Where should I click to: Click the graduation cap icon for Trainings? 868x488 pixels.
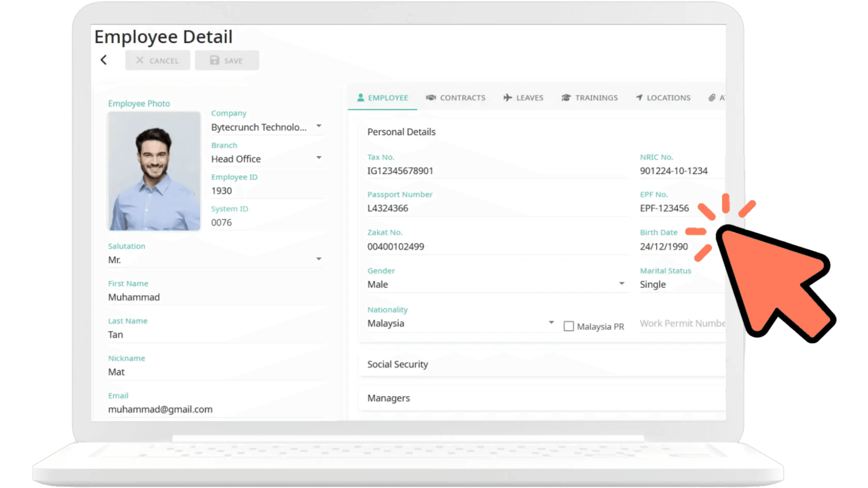coord(566,98)
